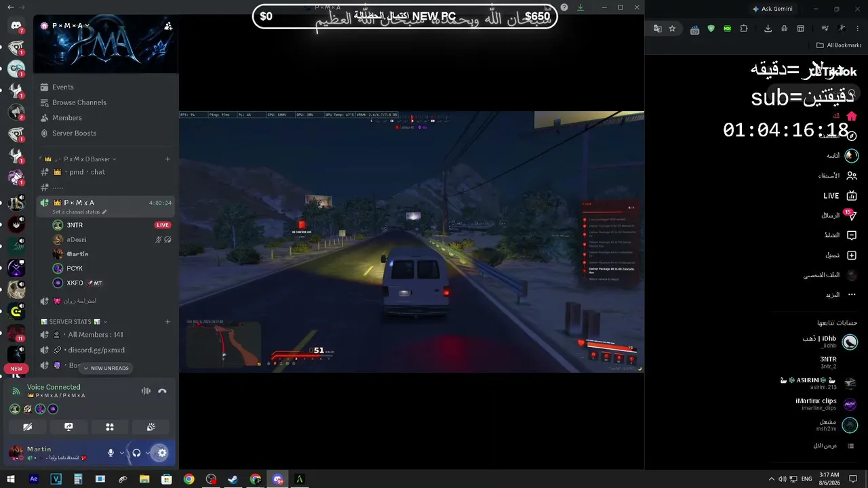Open microphone input options arrow
Image resolution: width=868 pixels, height=488 pixels.
pos(122,453)
